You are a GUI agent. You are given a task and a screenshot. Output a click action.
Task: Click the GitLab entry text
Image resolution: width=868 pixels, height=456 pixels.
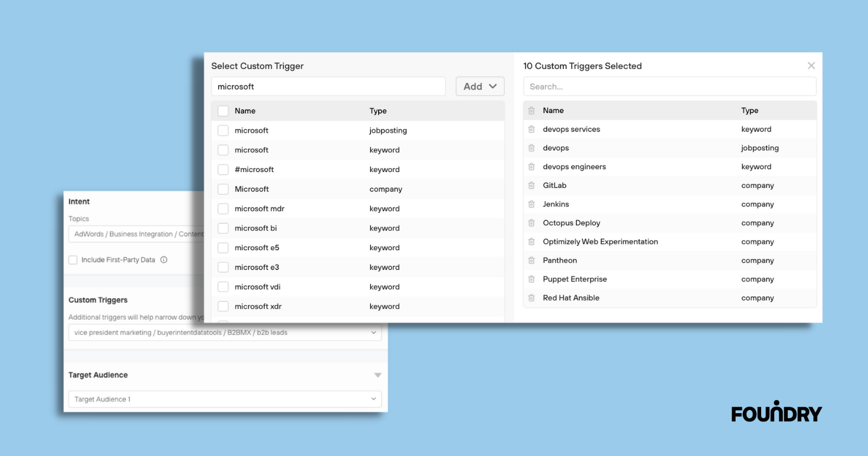pos(554,185)
